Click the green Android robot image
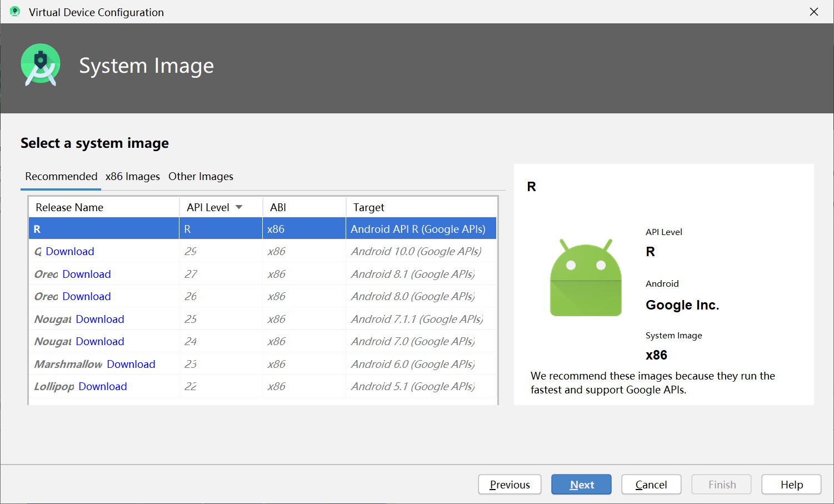The width and height of the screenshot is (834, 504). coord(586,278)
